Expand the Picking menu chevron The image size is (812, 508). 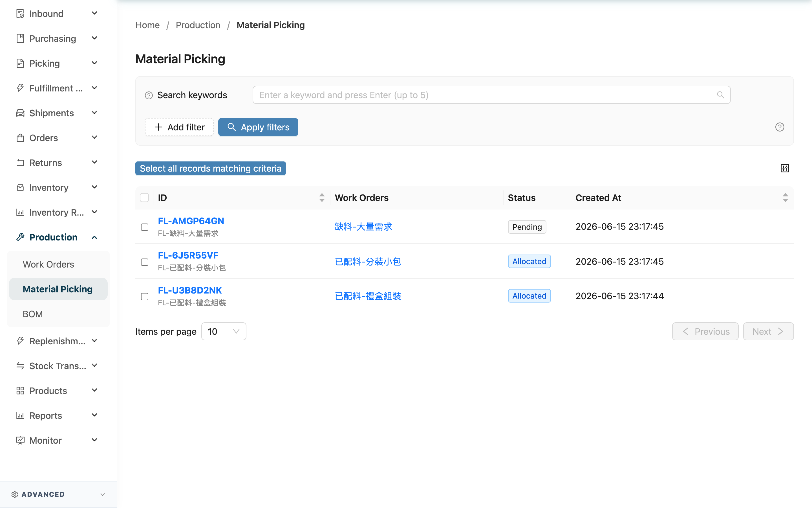pyautogui.click(x=95, y=63)
